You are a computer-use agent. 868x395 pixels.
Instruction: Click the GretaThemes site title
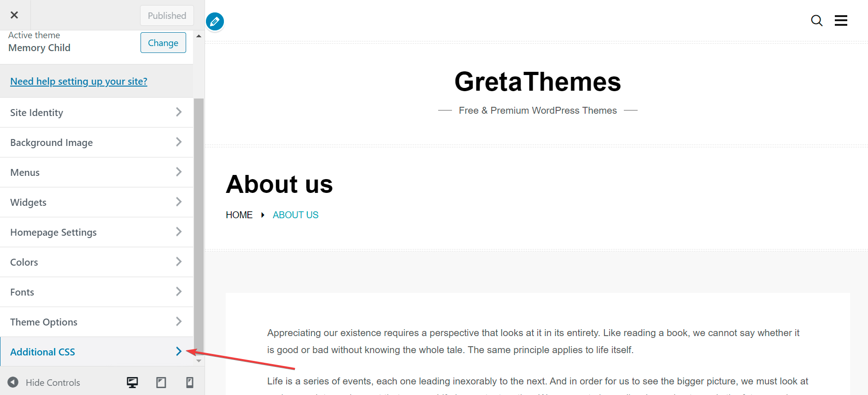pyautogui.click(x=537, y=81)
